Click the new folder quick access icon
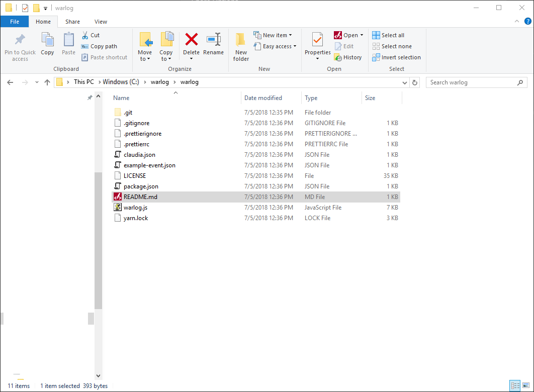Viewport: 534px width, 392px height. click(x=36, y=8)
